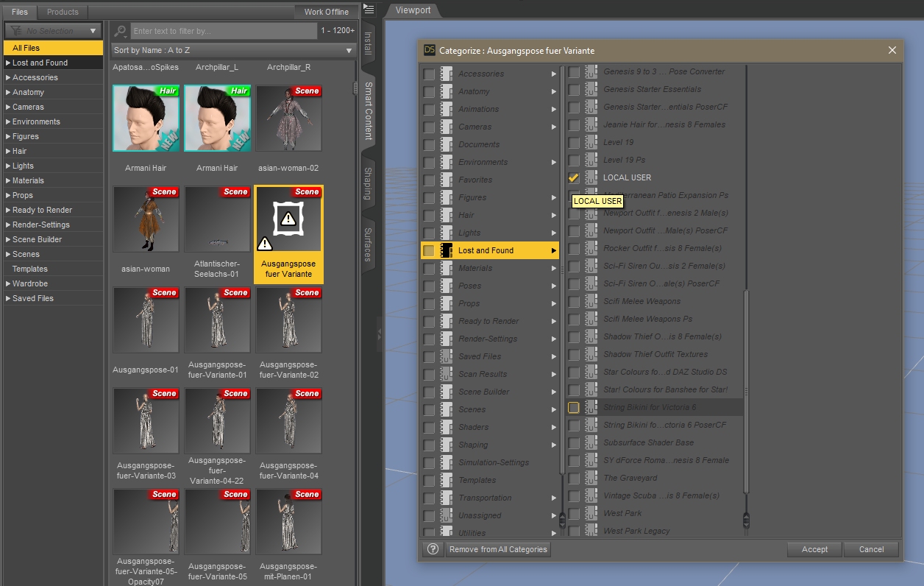The height and width of the screenshot is (586, 924).
Task: Select the Viewport tab
Action: click(414, 10)
